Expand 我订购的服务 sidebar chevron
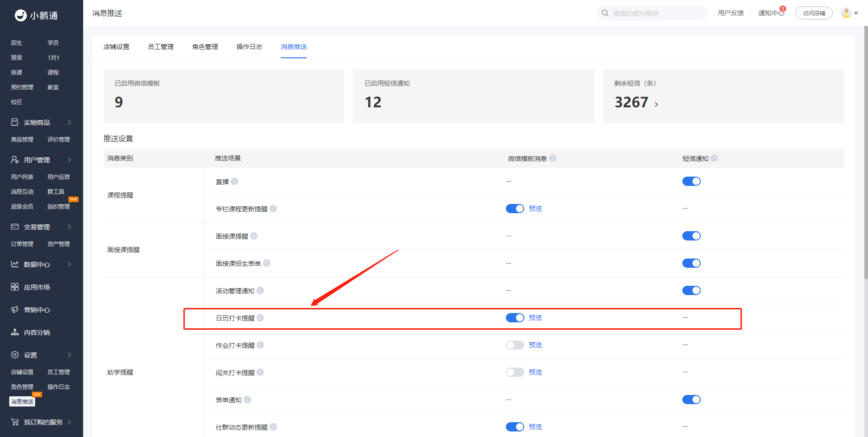Screen dimensions: 868x437 (69, 422)
